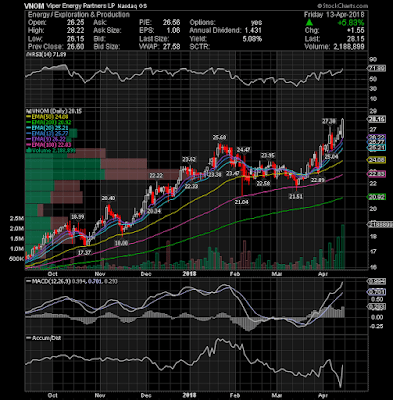Click the magenta 22.83 EMA tag on right axis

tap(376, 174)
